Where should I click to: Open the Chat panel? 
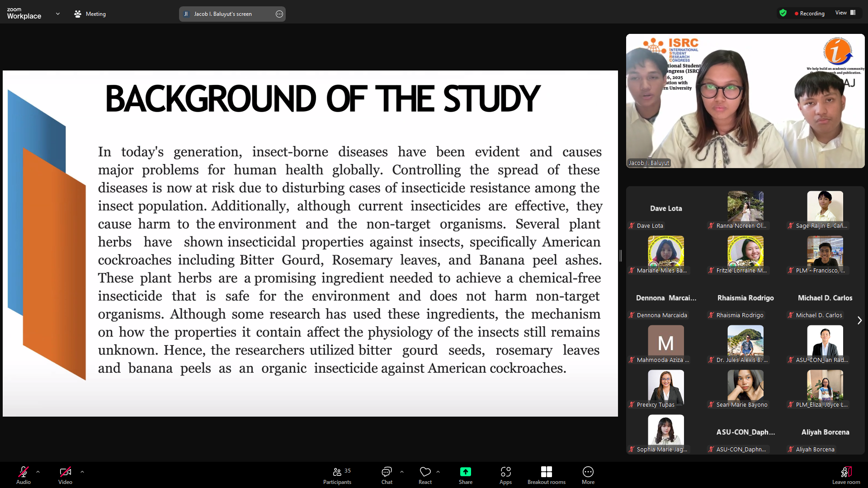(387, 475)
